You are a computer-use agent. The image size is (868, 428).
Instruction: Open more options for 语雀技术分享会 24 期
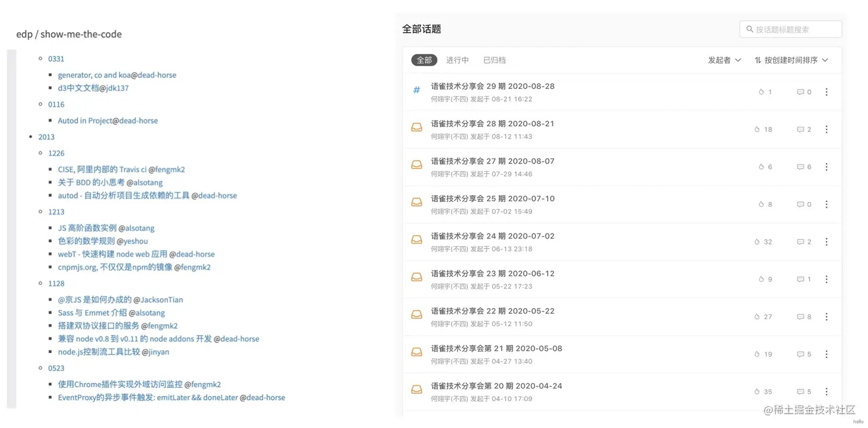(826, 242)
